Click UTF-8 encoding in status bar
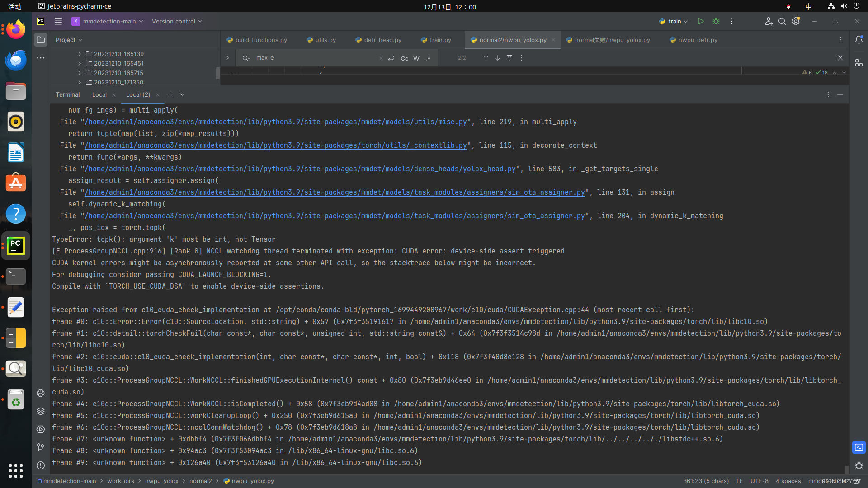Viewport: 868px width, 488px height. point(759,481)
